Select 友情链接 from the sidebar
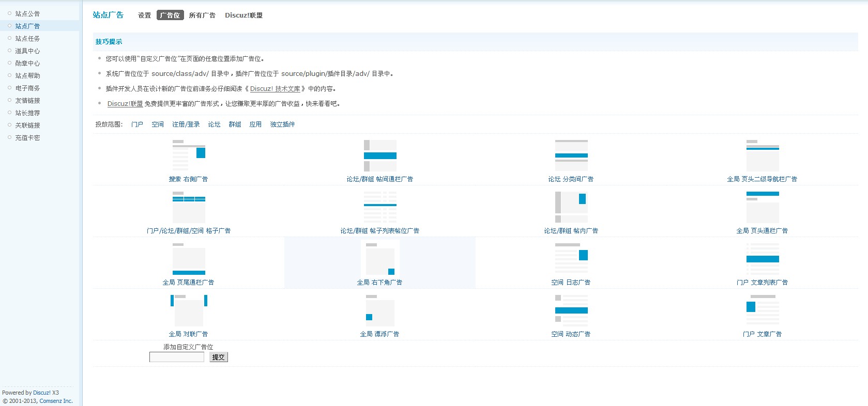The image size is (868, 406). coord(27,100)
